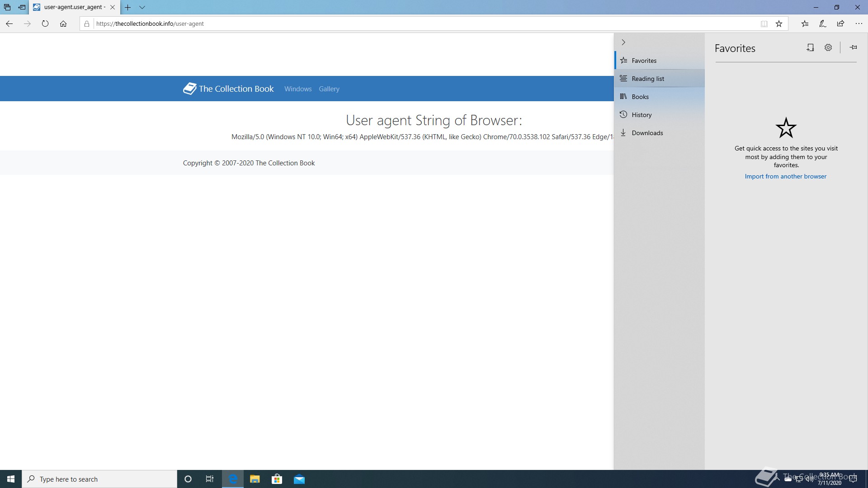Click Import from another browser link

tap(785, 177)
